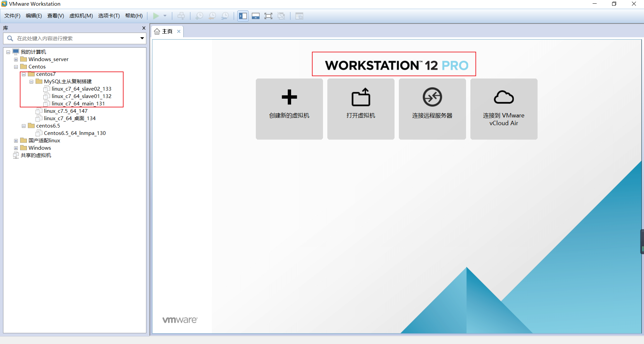The width and height of the screenshot is (644, 344).
Task: Click the Unity mode toolbar icon
Action: coord(281,16)
